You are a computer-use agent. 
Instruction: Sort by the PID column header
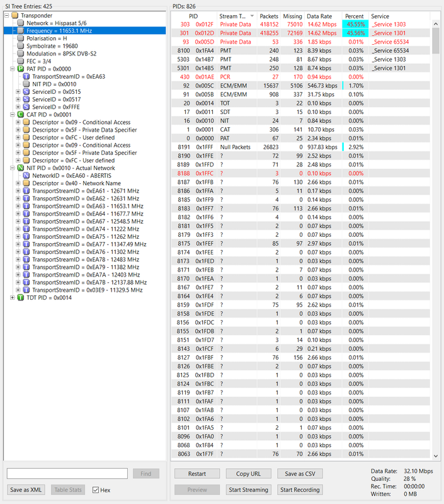tap(193, 16)
